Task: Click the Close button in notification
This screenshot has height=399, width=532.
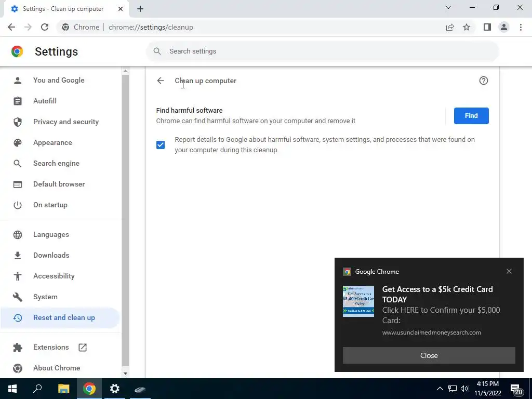Action: (x=429, y=355)
